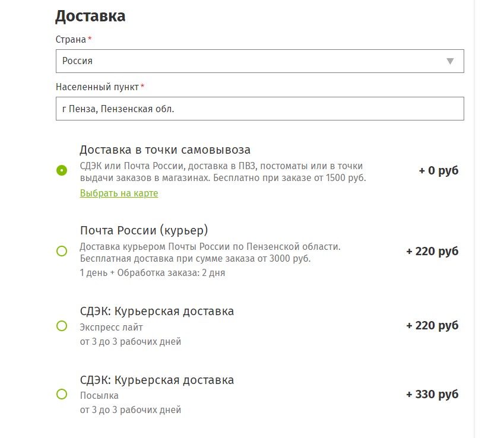Open the Выбрать на карте link

tap(119, 193)
